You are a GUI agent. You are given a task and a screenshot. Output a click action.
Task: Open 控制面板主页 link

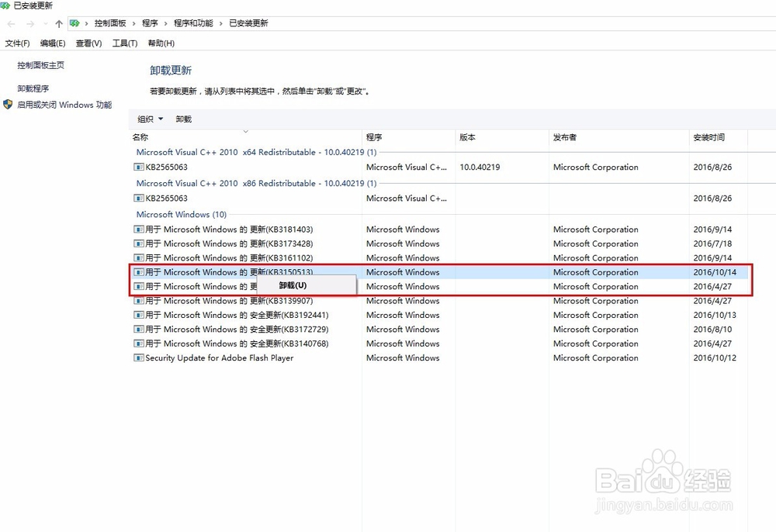[x=40, y=65]
